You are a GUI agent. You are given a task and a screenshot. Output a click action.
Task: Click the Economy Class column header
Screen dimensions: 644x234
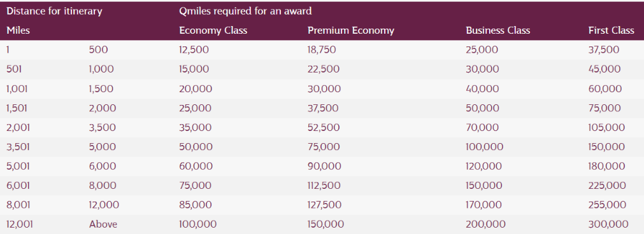pyautogui.click(x=213, y=31)
